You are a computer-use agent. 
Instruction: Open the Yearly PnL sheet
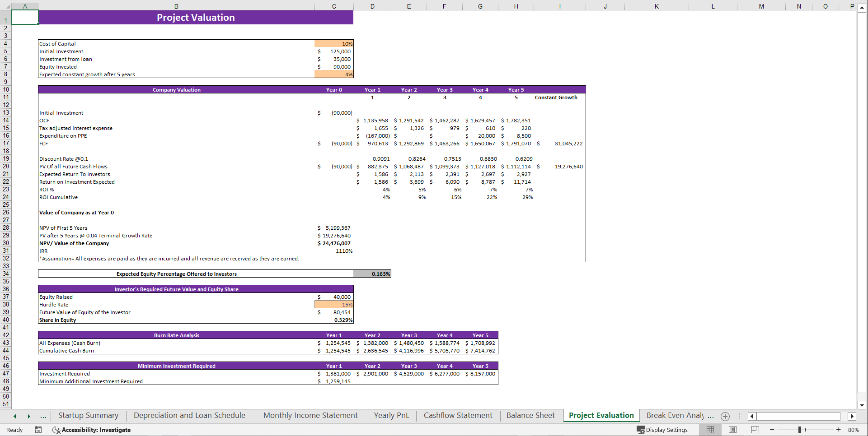coord(391,415)
